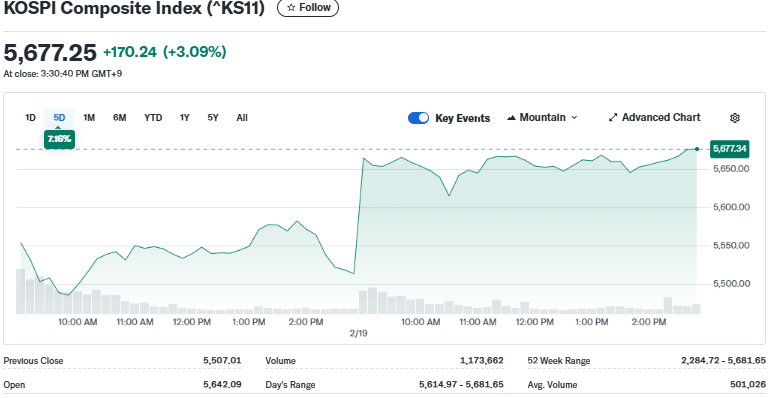The width and height of the screenshot is (772, 398).
Task: Select the 1D time range tab
Action: (x=31, y=118)
